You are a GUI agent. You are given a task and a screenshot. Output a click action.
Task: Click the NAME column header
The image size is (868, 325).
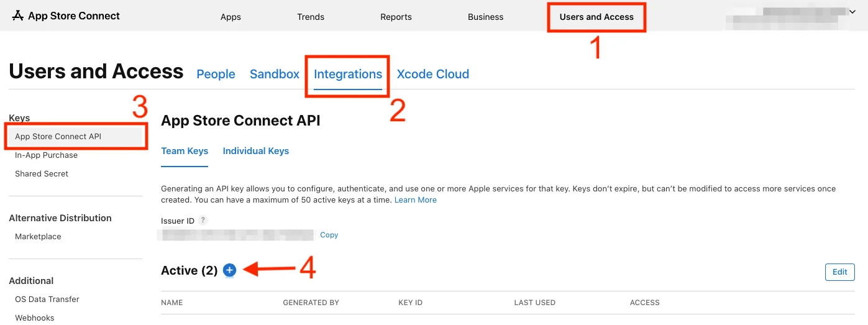[172, 303]
